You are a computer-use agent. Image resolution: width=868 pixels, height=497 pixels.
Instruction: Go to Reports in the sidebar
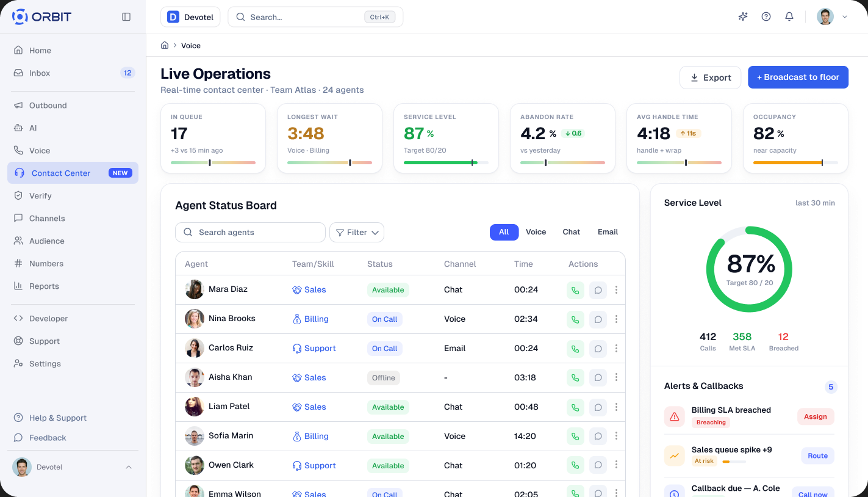click(x=73, y=286)
